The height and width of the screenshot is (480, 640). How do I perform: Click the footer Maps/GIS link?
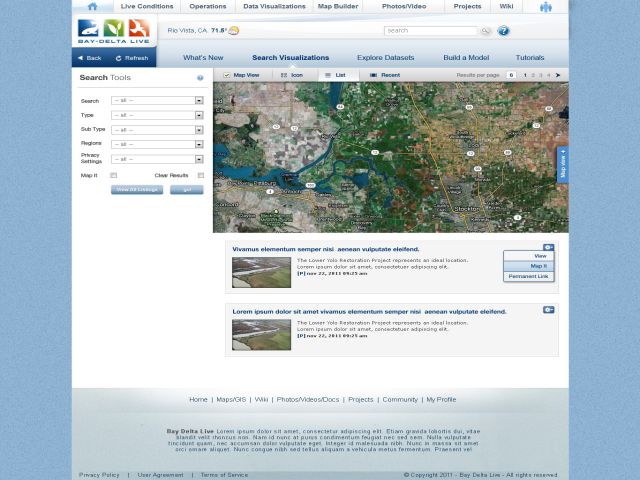tap(231, 400)
